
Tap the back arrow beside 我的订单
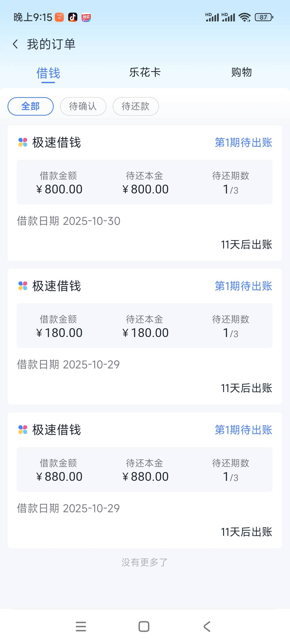[x=16, y=44]
